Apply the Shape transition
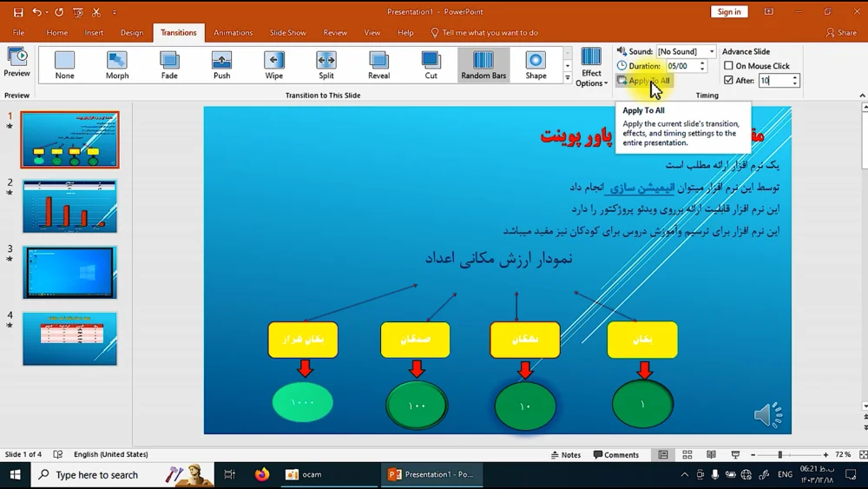Image resolution: width=868 pixels, height=489 pixels. click(x=536, y=65)
